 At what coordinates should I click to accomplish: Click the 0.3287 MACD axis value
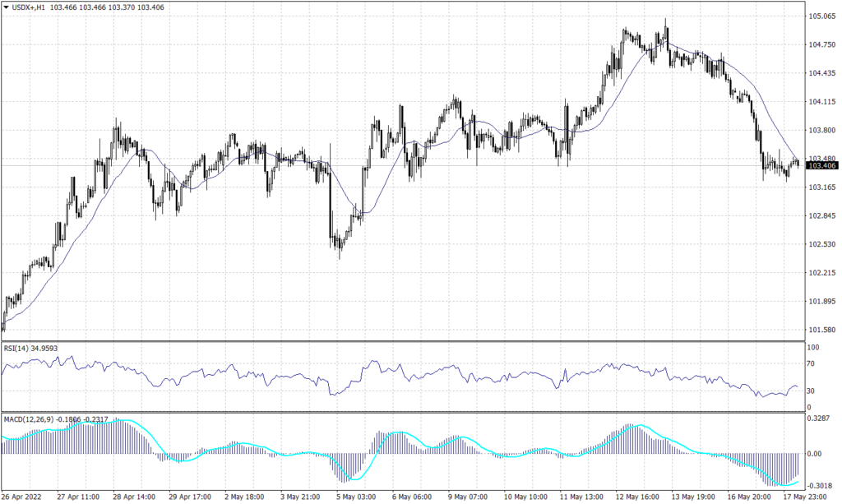(x=820, y=419)
